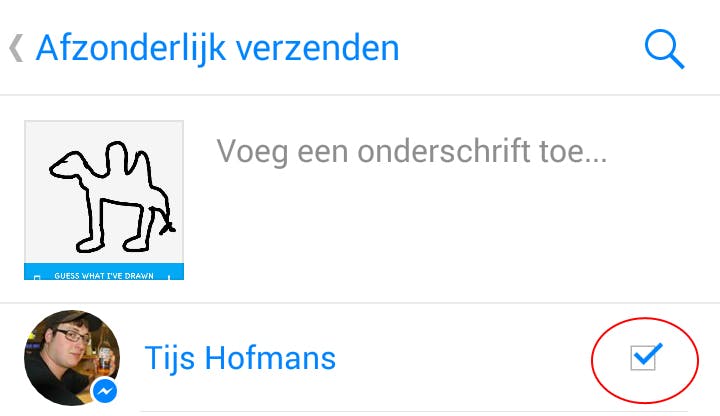
Task: Click the GUESS WHAT I'VE DRAWN banner
Action: pyautogui.click(x=104, y=272)
